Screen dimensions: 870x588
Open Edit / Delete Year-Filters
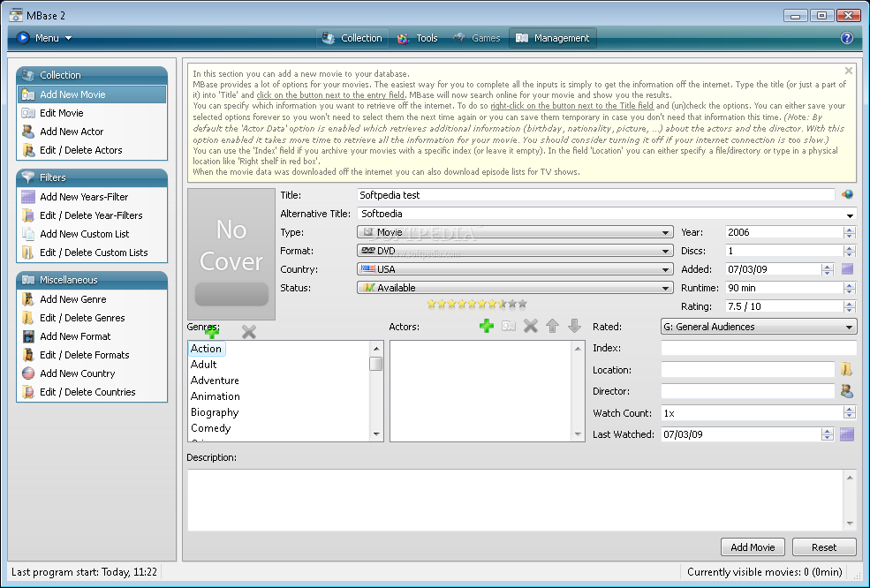92,215
